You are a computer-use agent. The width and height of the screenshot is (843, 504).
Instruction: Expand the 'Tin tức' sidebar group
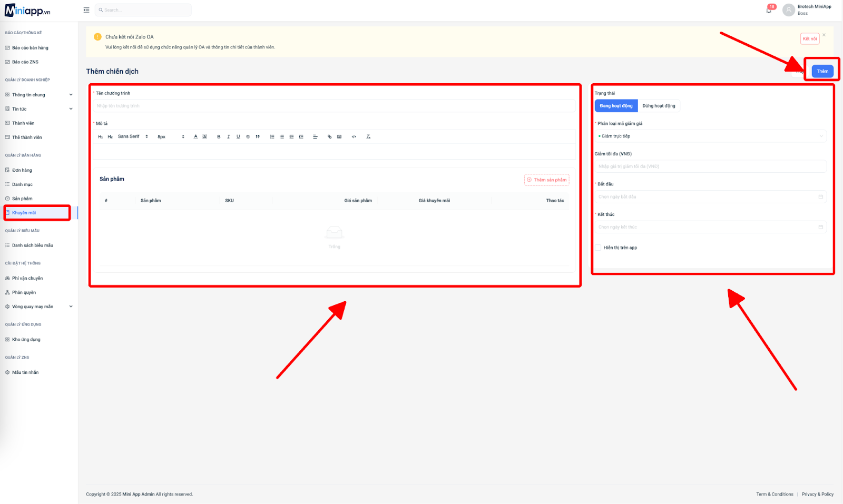(39, 109)
